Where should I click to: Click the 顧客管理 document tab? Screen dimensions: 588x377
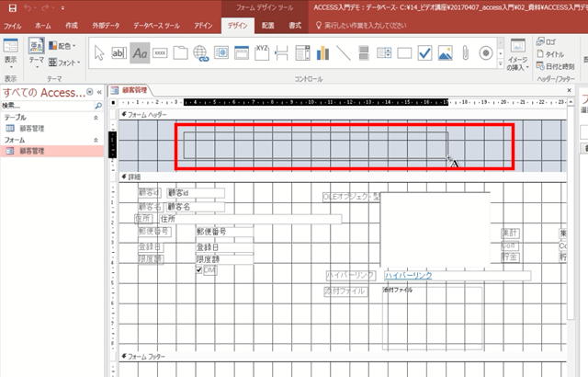130,90
